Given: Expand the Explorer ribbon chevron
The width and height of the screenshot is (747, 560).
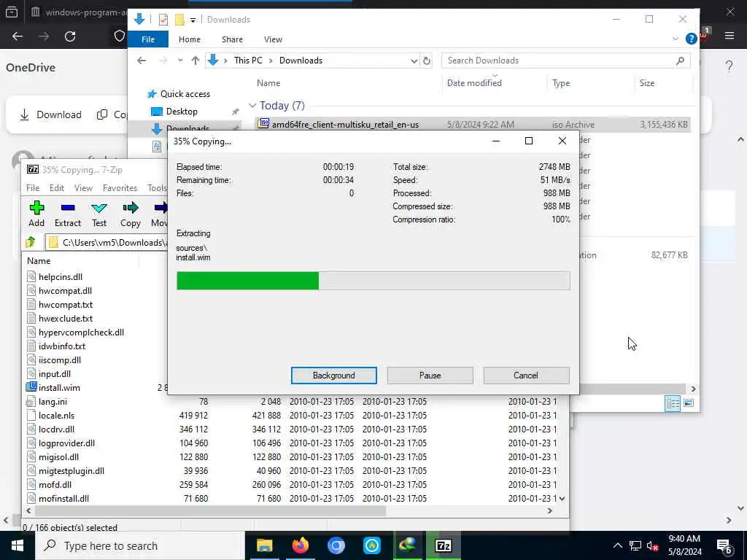Looking at the screenshot, I should click(x=675, y=39).
